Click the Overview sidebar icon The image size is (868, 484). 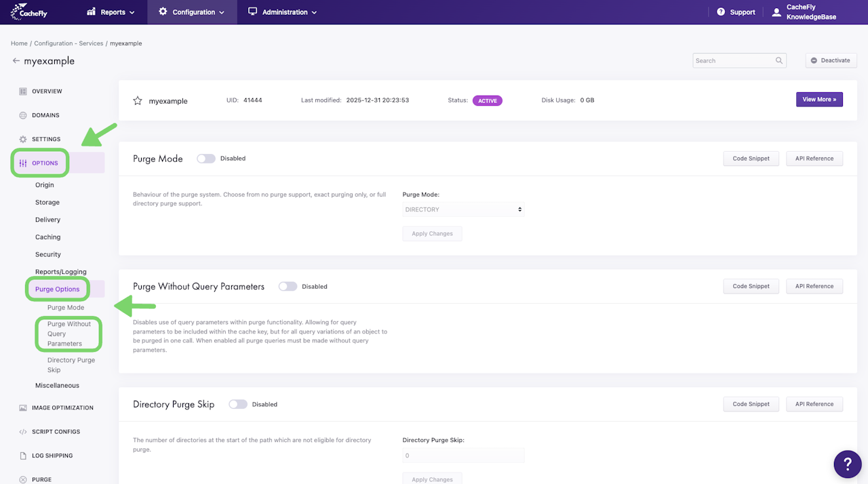[23, 92]
